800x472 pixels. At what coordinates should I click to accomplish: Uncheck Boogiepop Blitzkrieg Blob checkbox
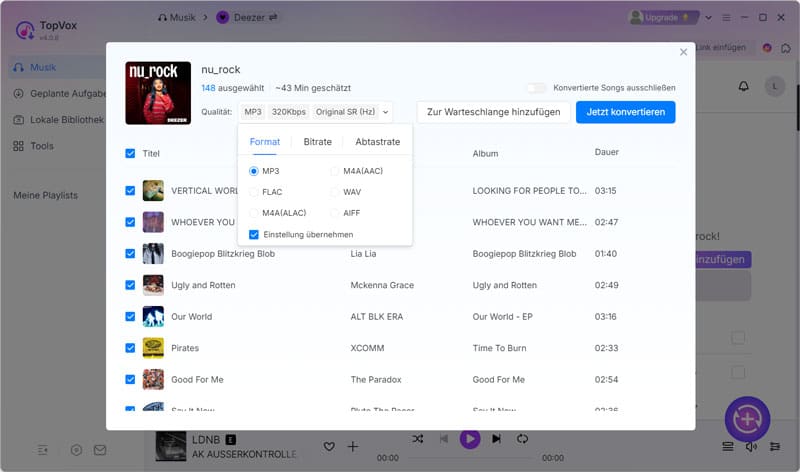point(130,254)
